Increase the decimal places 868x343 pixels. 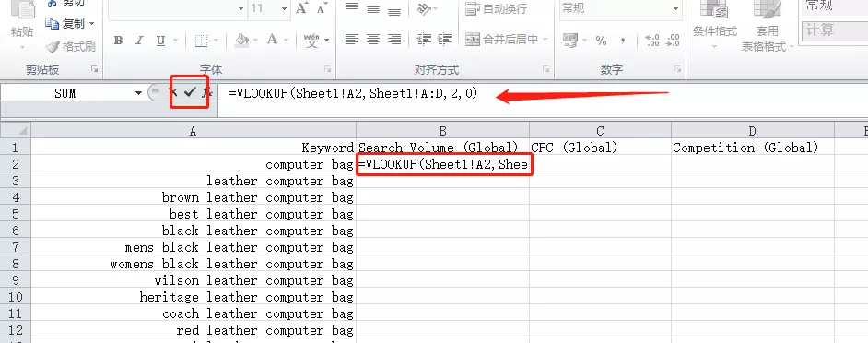click(x=652, y=40)
